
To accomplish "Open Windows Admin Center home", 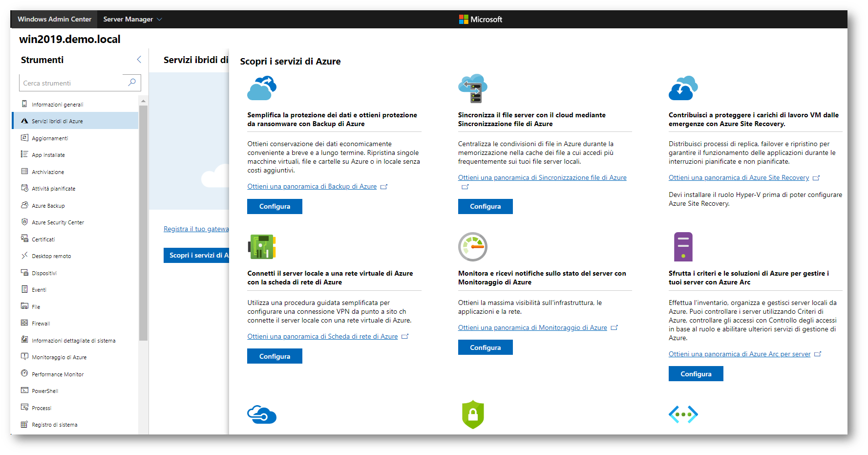I will point(54,19).
